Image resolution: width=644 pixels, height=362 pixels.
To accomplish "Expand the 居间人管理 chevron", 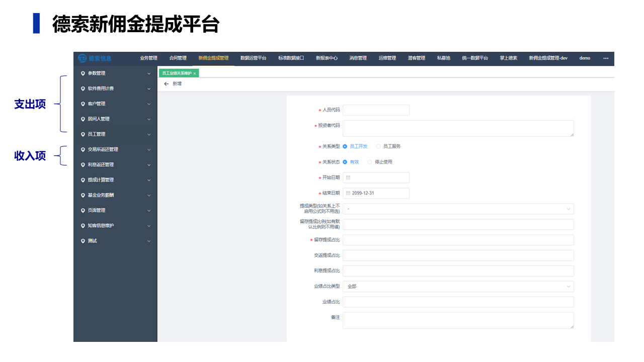I will 149,119.
